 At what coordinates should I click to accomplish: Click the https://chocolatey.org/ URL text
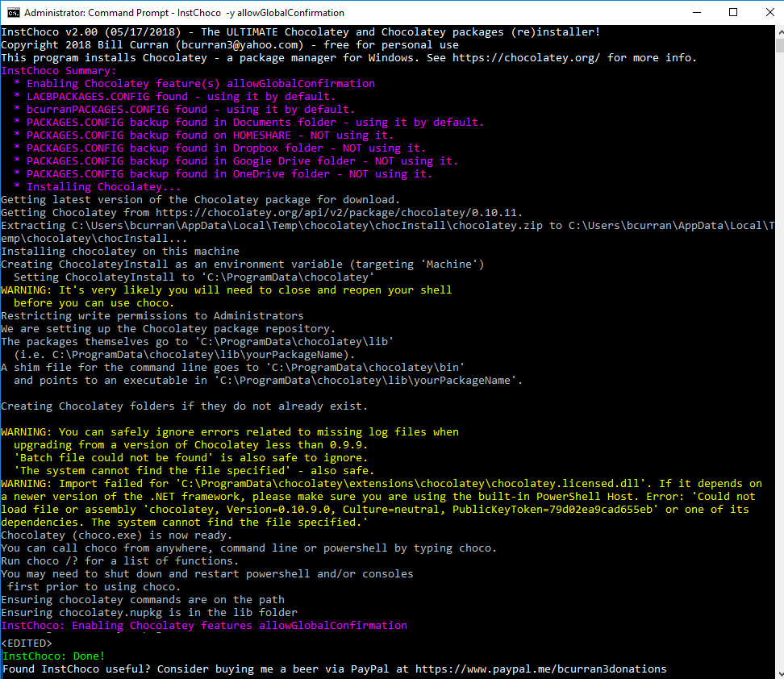pos(526,58)
